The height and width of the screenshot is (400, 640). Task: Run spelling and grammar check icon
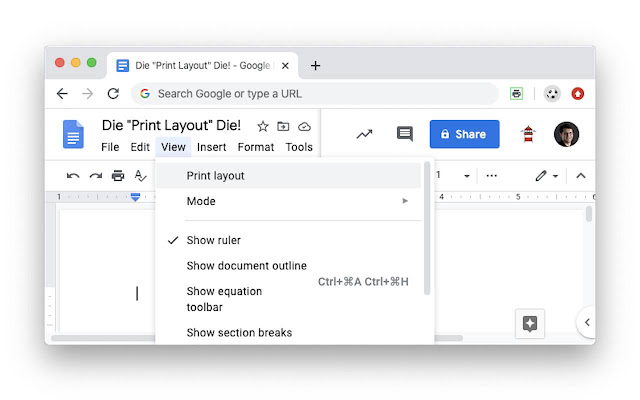[x=140, y=176]
